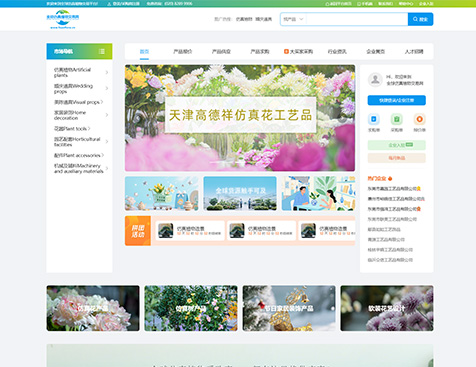Click the blue square icon under the login button
The width and height of the screenshot is (476, 367).
coord(374,119)
